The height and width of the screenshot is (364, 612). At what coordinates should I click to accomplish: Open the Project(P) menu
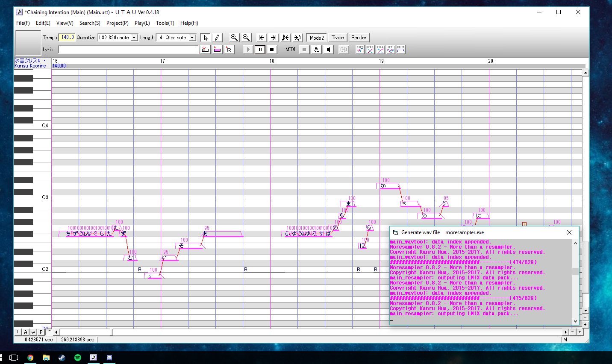click(x=118, y=23)
